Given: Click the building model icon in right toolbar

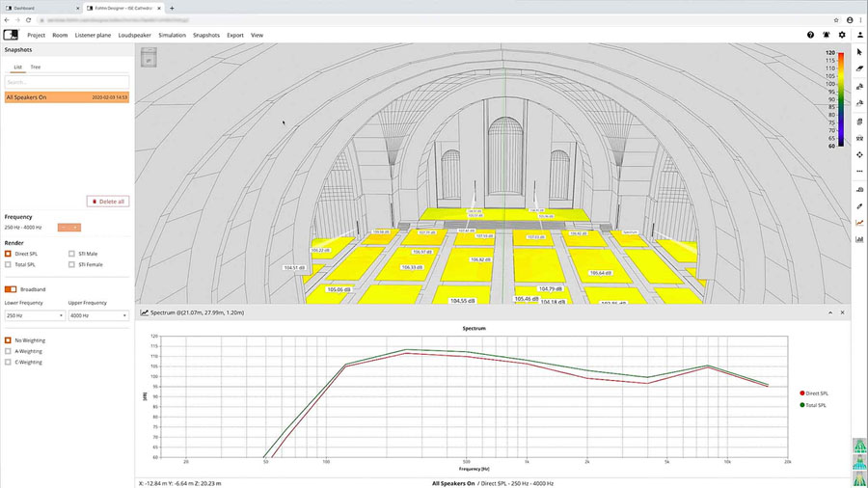Looking at the screenshot, I should [x=859, y=138].
